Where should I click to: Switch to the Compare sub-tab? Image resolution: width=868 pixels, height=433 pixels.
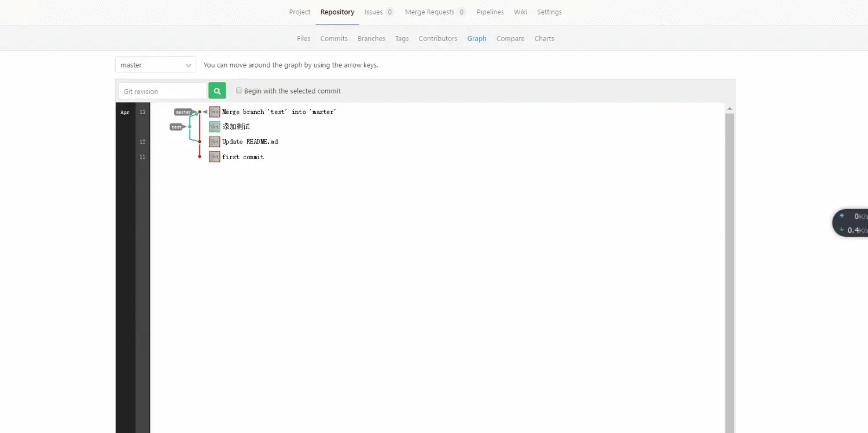pos(510,39)
